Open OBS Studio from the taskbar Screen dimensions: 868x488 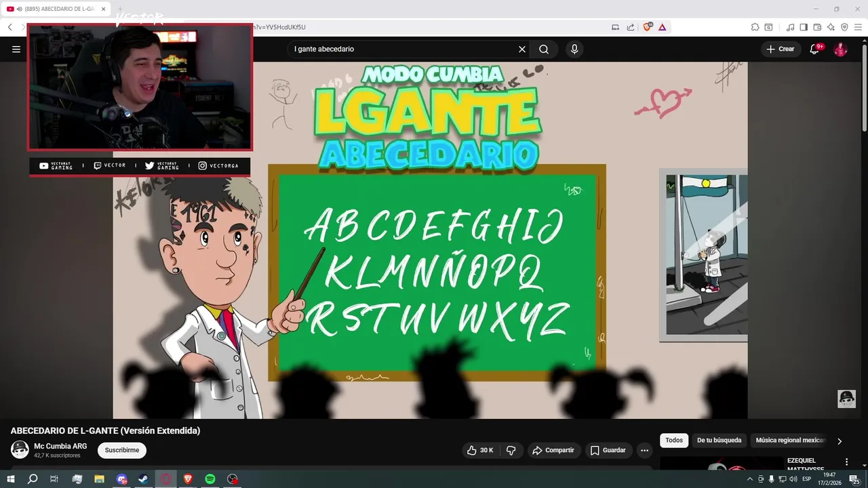pos(233,479)
